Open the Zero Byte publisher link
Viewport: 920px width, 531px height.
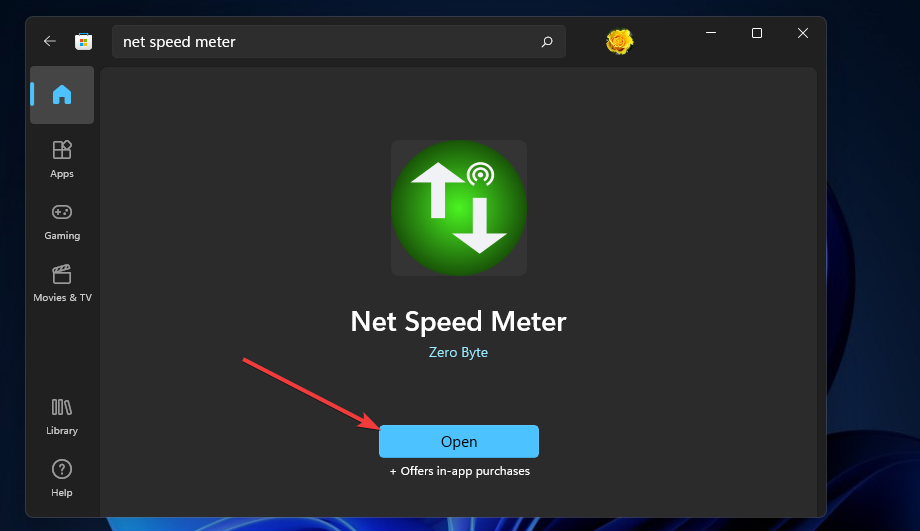click(x=458, y=352)
